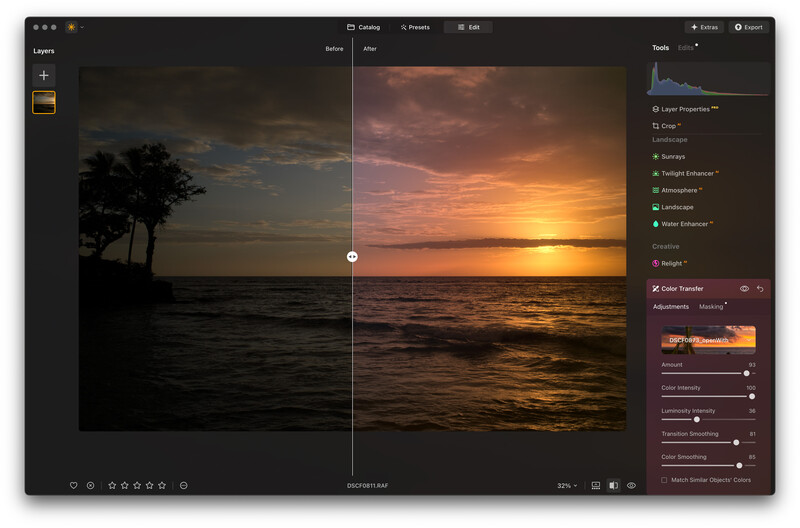Rate the photo five stars
Screen dimensions: 800x528
coord(162,486)
